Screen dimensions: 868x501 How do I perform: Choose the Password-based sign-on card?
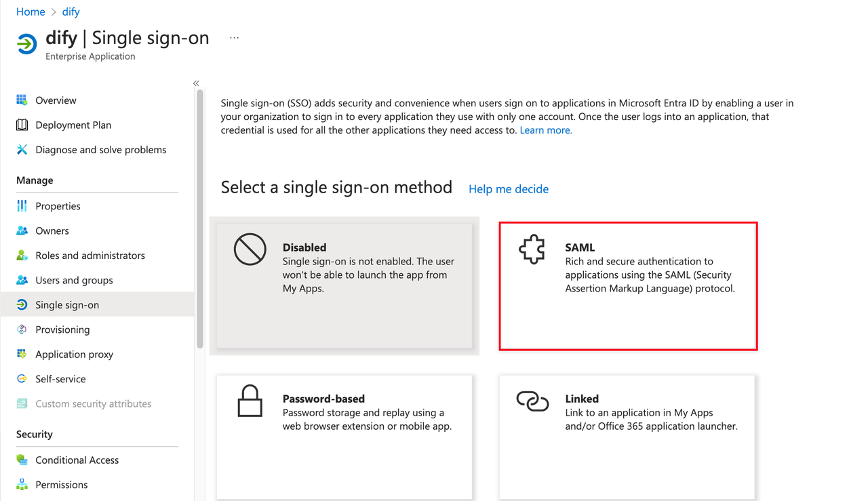coord(344,437)
